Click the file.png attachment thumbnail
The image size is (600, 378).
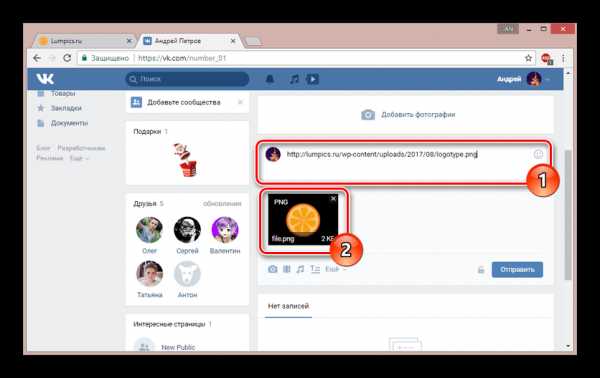click(x=302, y=219)
